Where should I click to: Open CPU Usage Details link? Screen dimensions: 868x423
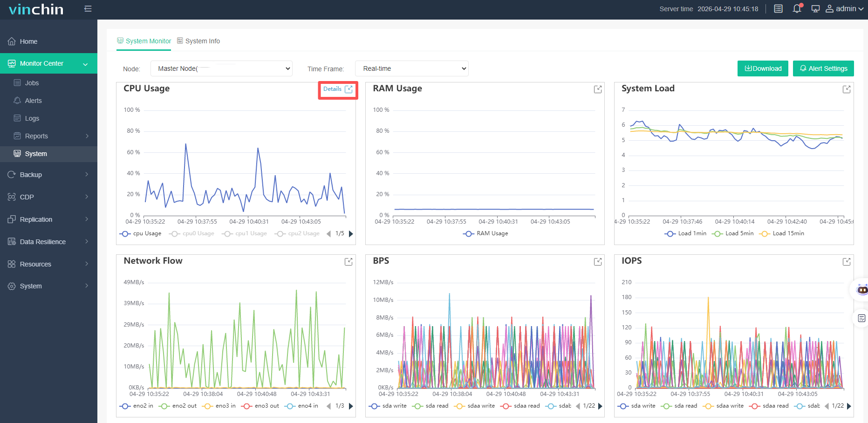click(x=338, y=89)
